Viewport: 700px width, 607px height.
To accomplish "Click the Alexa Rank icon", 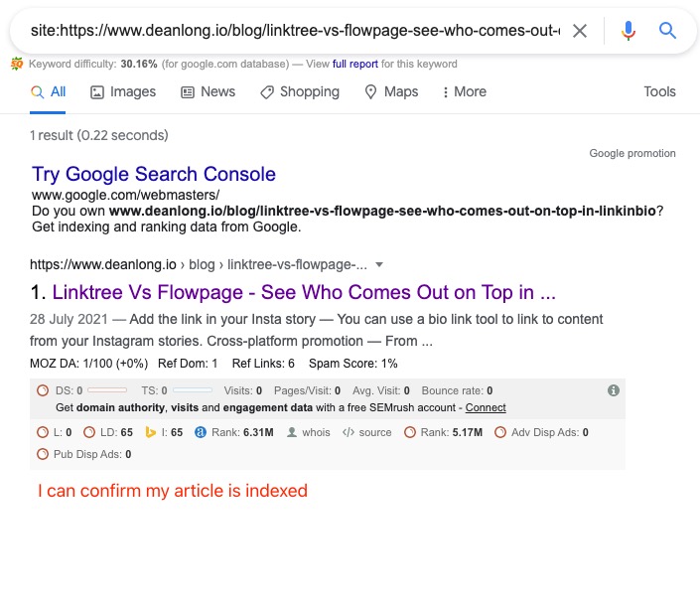I will coord(201,432).
